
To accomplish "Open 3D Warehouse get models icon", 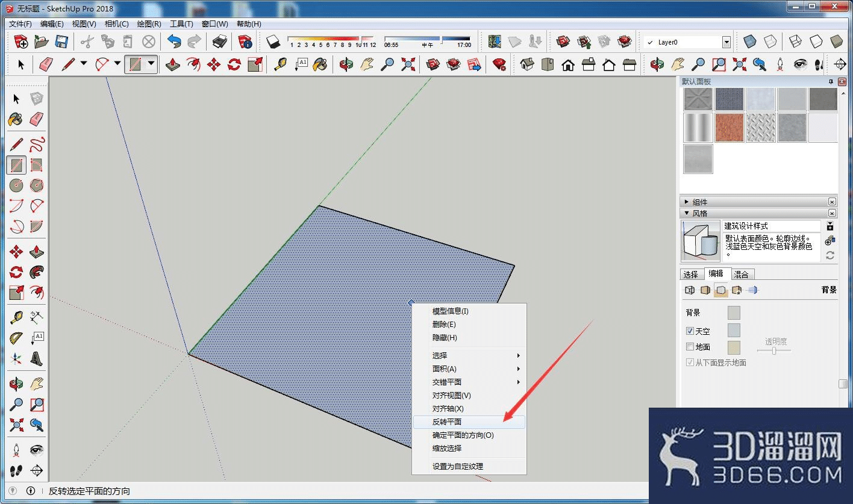I will [563, 42].
